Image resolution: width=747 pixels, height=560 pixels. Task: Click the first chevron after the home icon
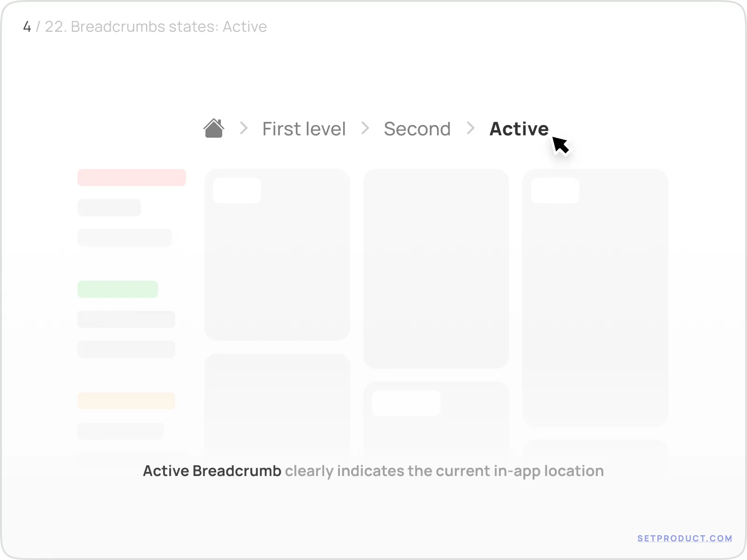[x=243, y=129]
